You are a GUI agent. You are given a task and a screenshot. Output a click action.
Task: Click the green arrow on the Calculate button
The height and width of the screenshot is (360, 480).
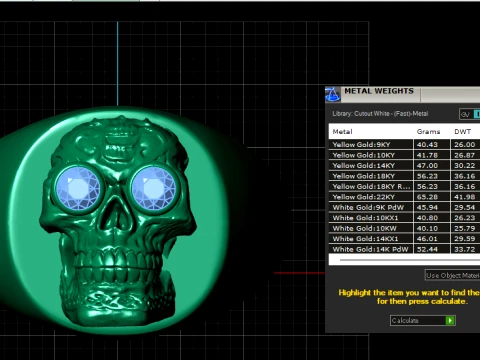[450, 320]
